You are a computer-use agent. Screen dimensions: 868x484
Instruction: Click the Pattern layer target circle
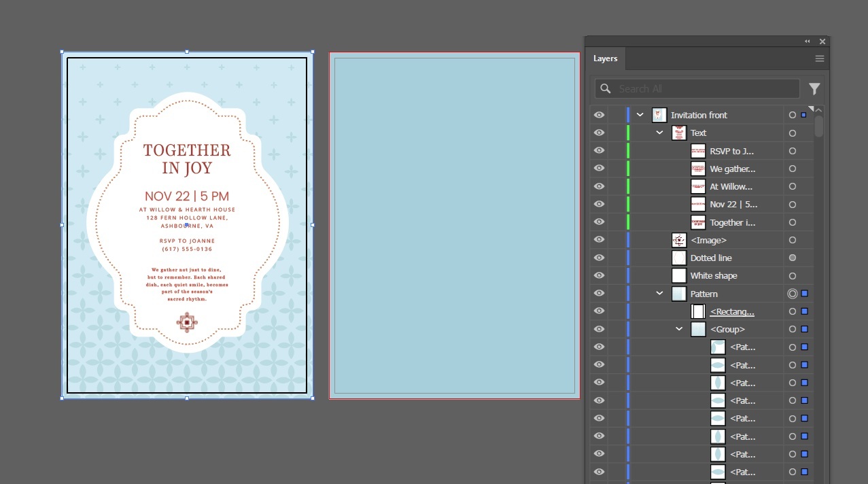pyautogui.click(x=792, y=293)
